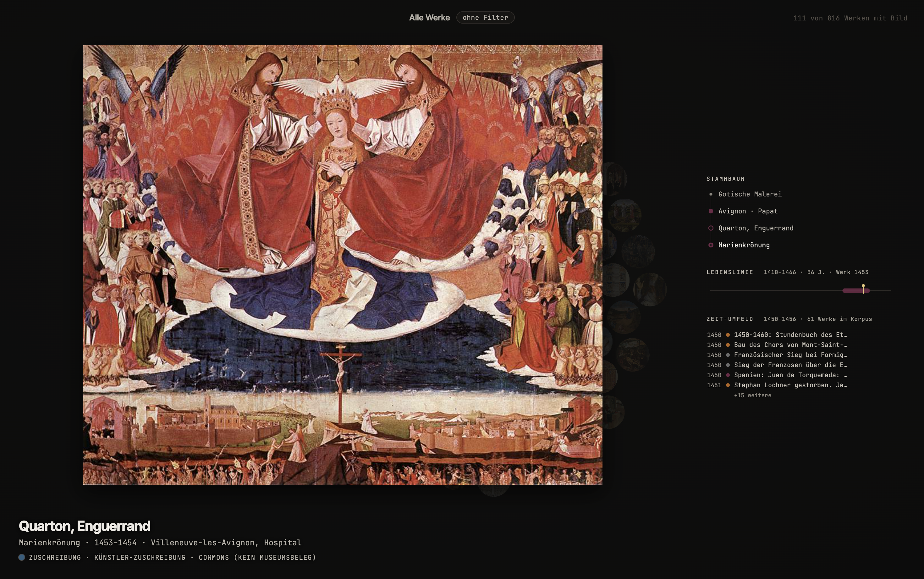Click the "ZEIT-UMFELD" section header
The image size is (924, 579).
pos(730,319)
